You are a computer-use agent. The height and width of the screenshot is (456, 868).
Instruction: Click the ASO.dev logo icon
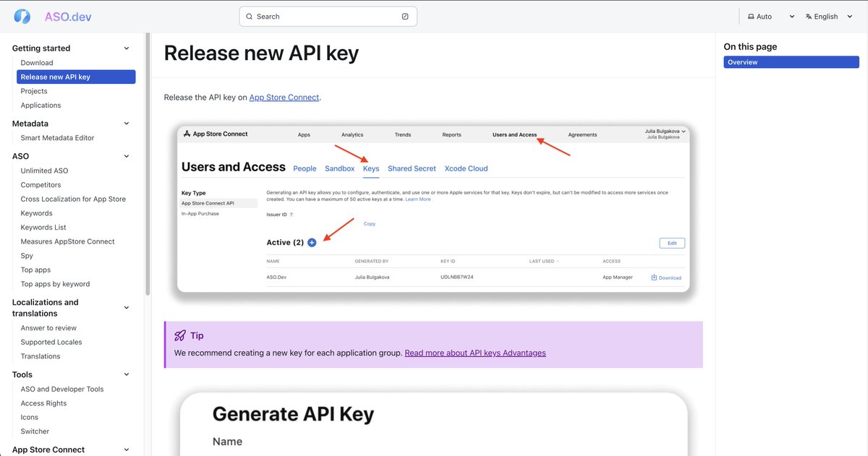pyautogui.click(x=22, y=16)
